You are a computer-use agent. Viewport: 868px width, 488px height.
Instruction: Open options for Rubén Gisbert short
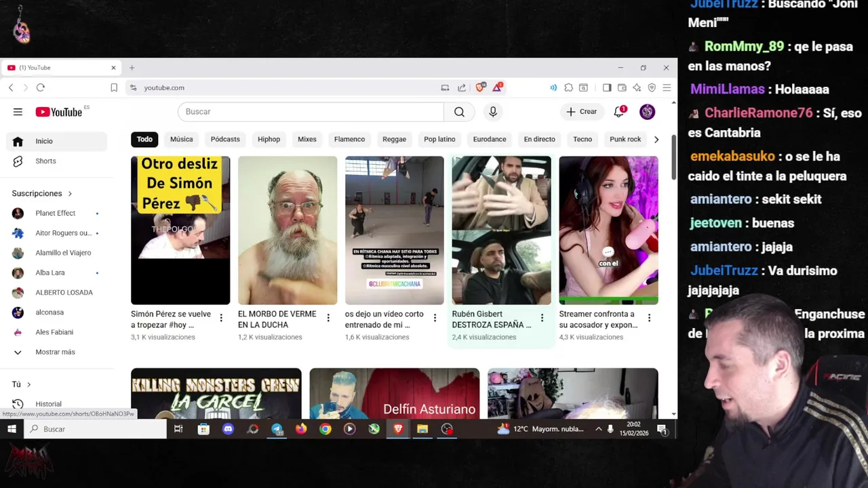542,318
